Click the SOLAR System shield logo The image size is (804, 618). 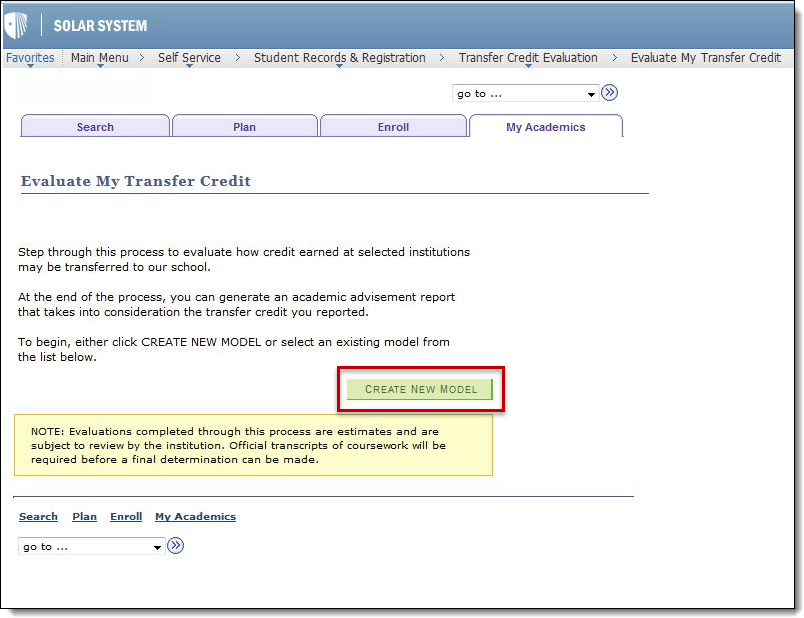pos(17,25)
